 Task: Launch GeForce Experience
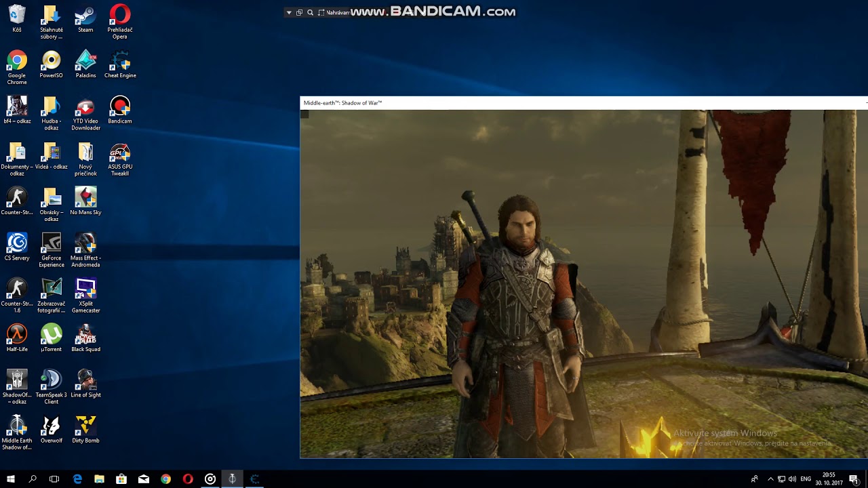[52, 249]
